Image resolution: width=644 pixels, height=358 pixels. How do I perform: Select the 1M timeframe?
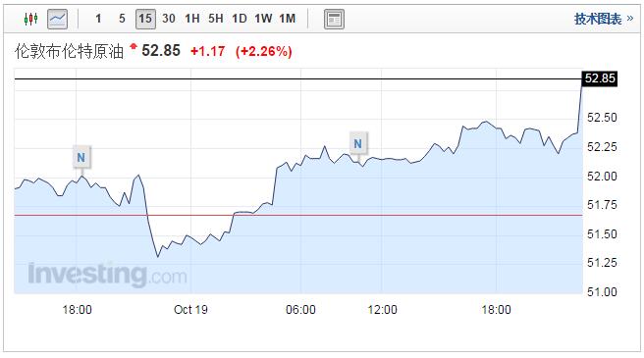point(288,19)
